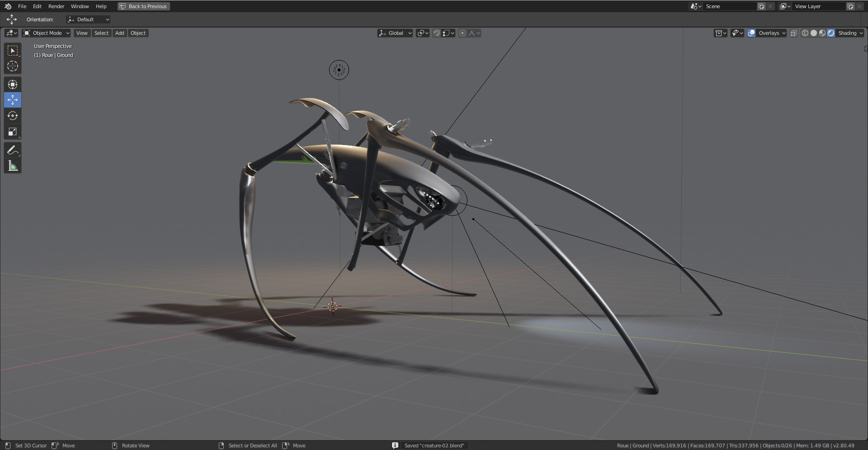868x450 pixels.
Task: Click the 3D cursor in the viewport
Action: pyautogui.click(x=333, y=307)
